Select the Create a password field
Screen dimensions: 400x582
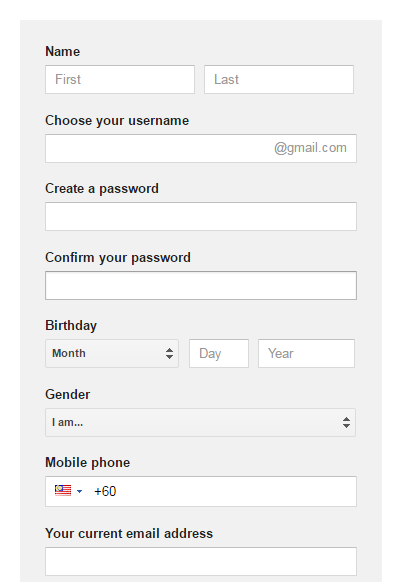(201, 216)
